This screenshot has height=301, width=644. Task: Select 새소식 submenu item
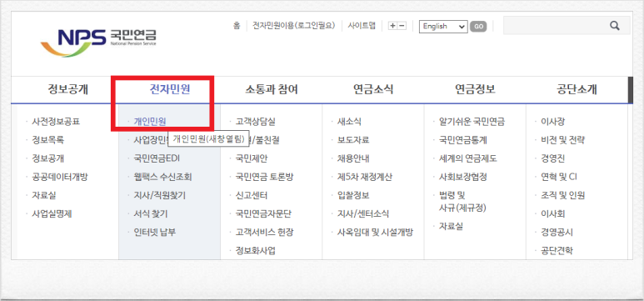pyautogui.click(x=349, y=122)
